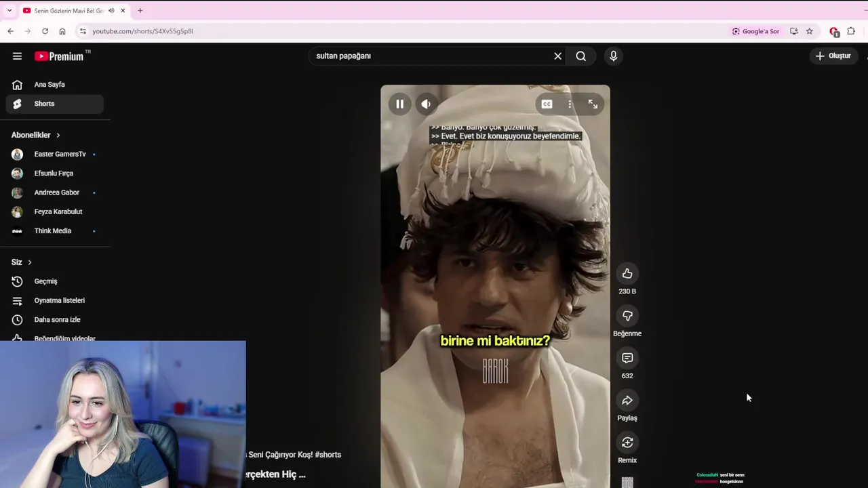Open Andreea Gabor channel
The width and height of the screenshot is (868, 488).
pos(55,192)
